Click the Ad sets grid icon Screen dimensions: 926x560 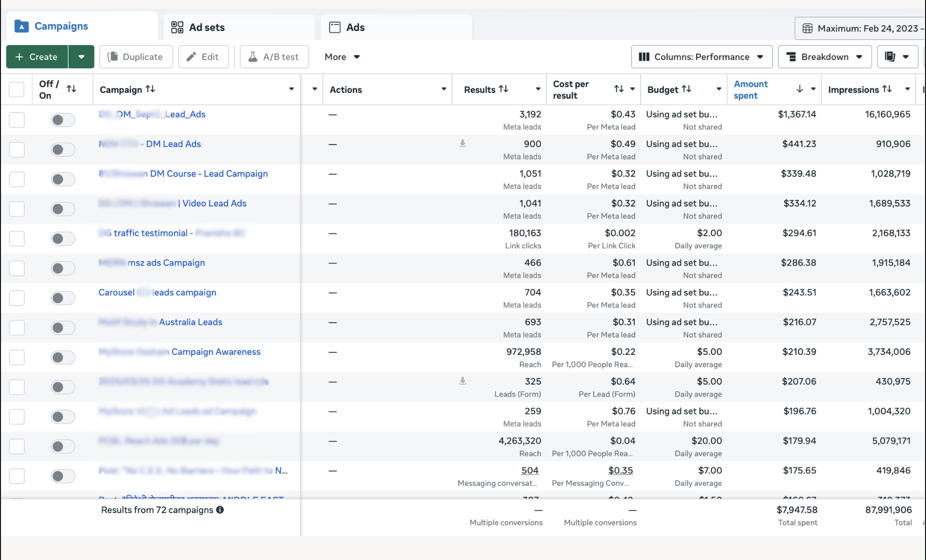pos(177,27)
